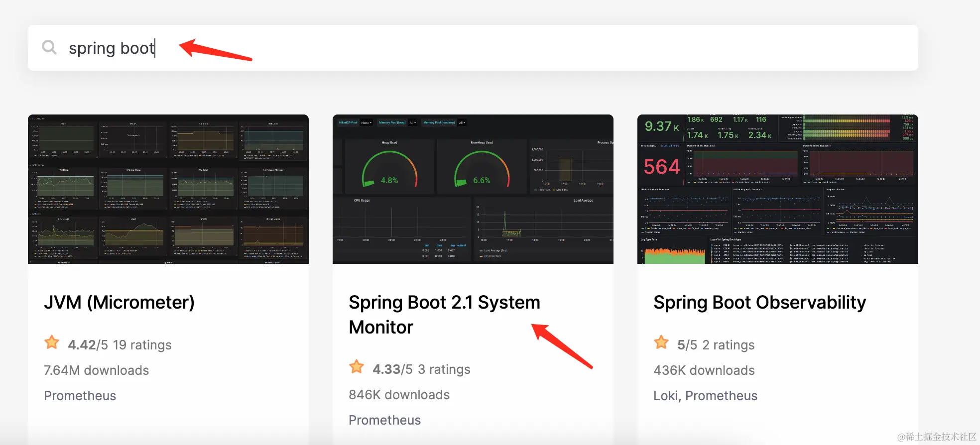Select the "5/5 2 ratings" text
The height and width of the screenshot is (445, 980).
click(716, 345)
